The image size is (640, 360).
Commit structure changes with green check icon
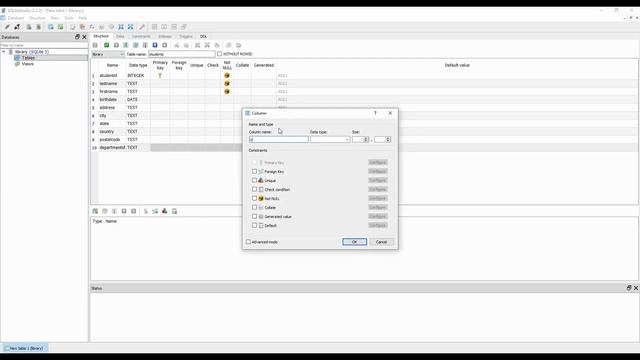[x=107, y=45]
